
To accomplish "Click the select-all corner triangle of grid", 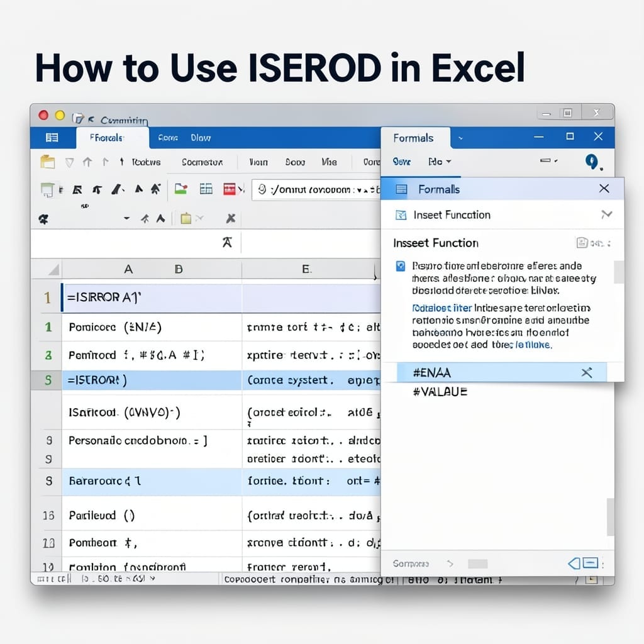I will coord(54,270).
